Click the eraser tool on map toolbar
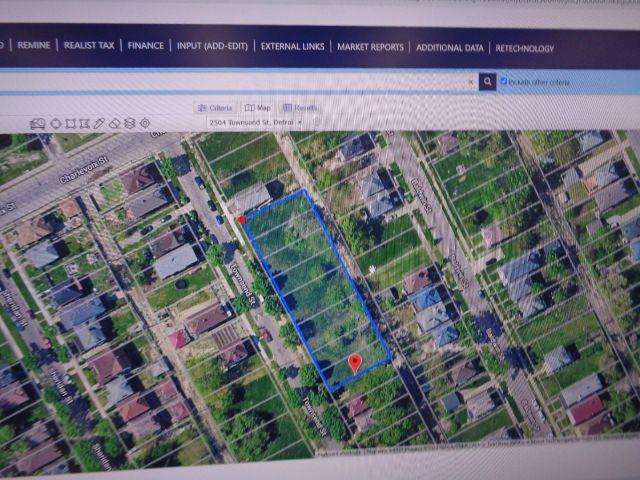Viewport: 640px width, 480px height. (114, 123)
